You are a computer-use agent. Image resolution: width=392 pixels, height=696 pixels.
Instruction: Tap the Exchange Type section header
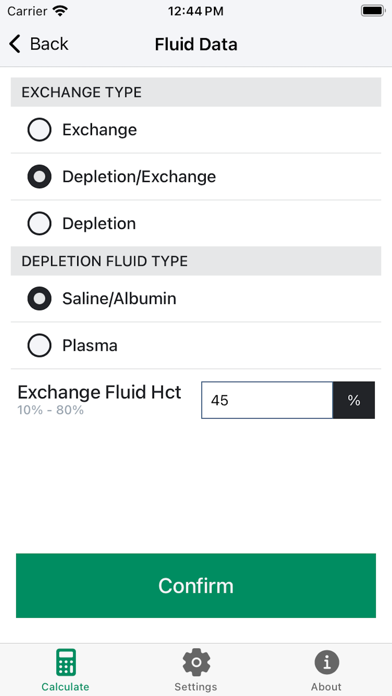pyautogui.click(x=196, y=92)
